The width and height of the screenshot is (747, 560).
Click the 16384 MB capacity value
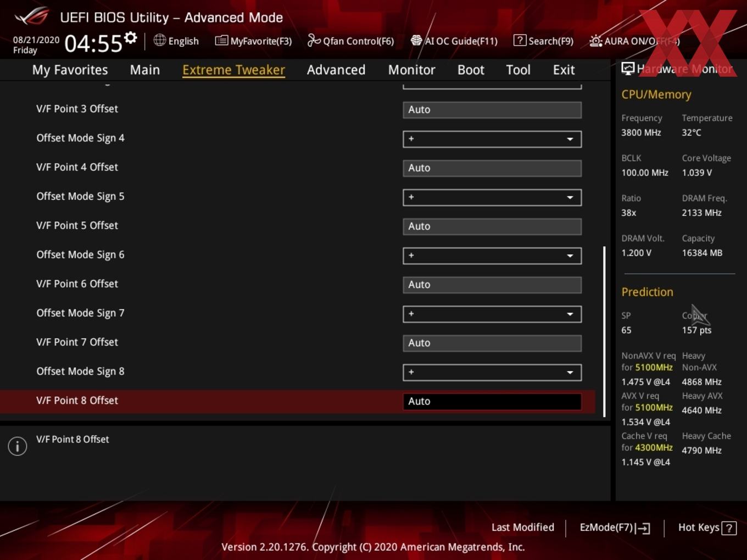pos(702,253)
